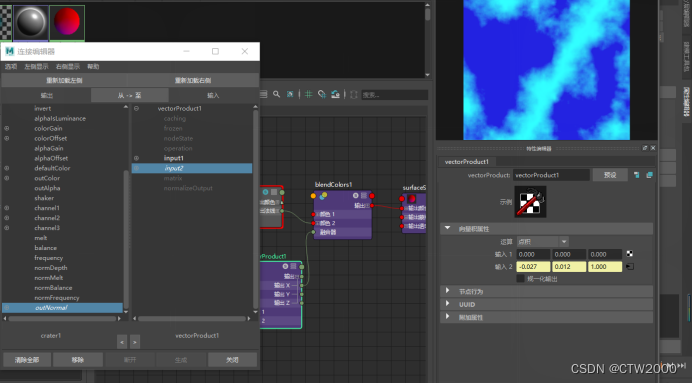Image resolution: width=693 pixels, height=384 pixels.
Task: Click the gray sphere material swatch
Action: click(31, 23)
